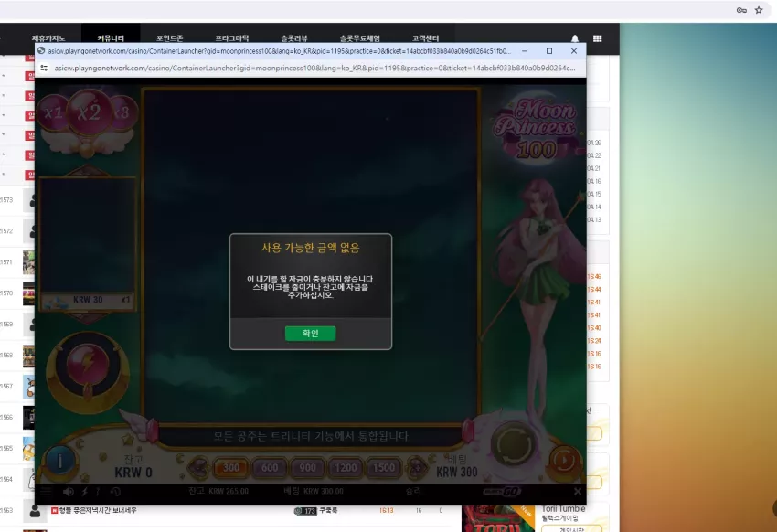This screenshot has height=532, width=777.
Task: Click the x1 multiplier orb
Action: point(54,113)
